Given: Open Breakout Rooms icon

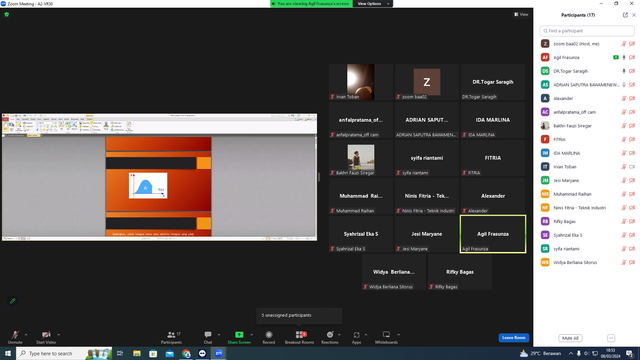Looking at the screenshot, I should click(x=300, y=335).
